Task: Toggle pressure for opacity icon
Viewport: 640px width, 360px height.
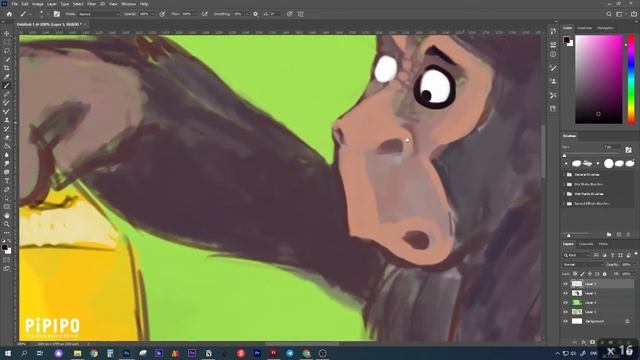Action: (162, 14)
